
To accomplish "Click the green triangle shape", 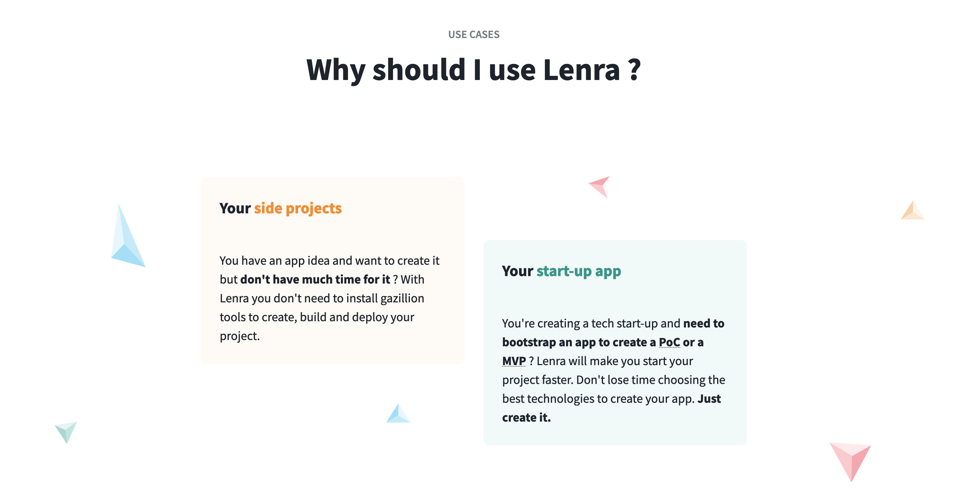I will (x=66, y=433).
